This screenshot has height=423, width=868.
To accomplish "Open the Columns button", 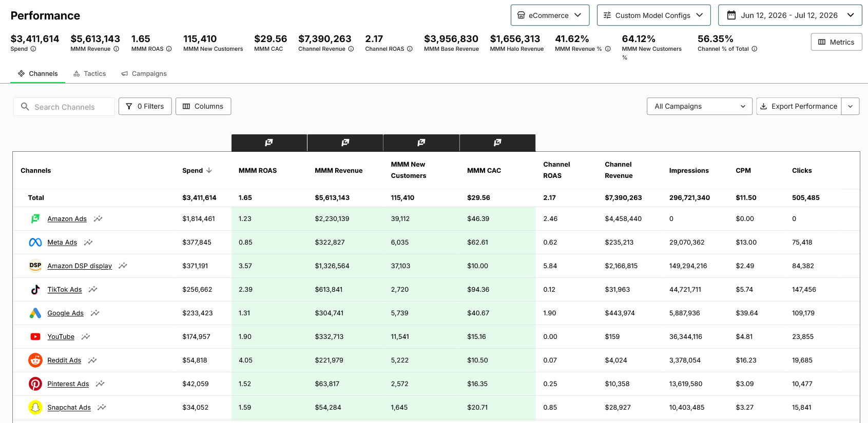I will pos(203,106).
